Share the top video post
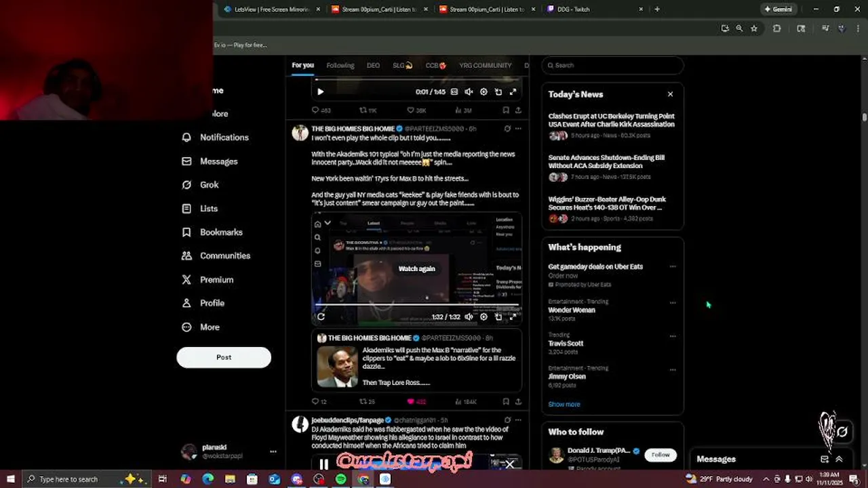The image size is (868, 488). click(518, 110)
